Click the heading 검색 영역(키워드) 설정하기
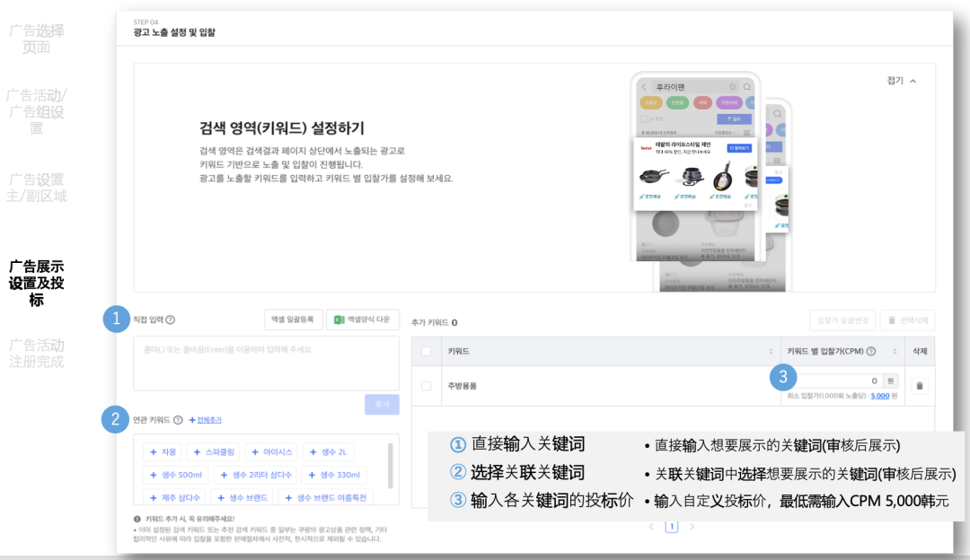Viewport: 970px width, 560px height. click(281, 128)
